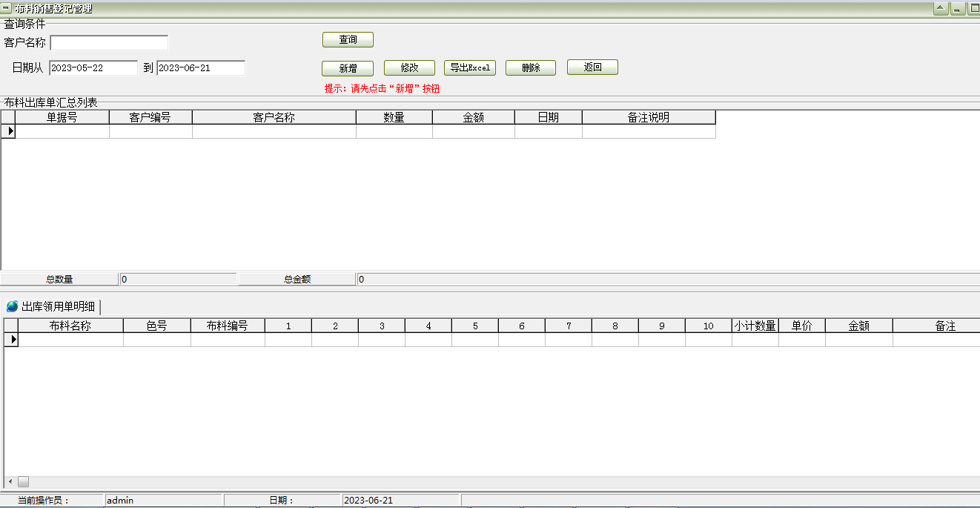Image resolution: width=980 pixels, height=508 pixels.
Task: Select row indicator arrow in detail grid
Action: coord(11,339)
